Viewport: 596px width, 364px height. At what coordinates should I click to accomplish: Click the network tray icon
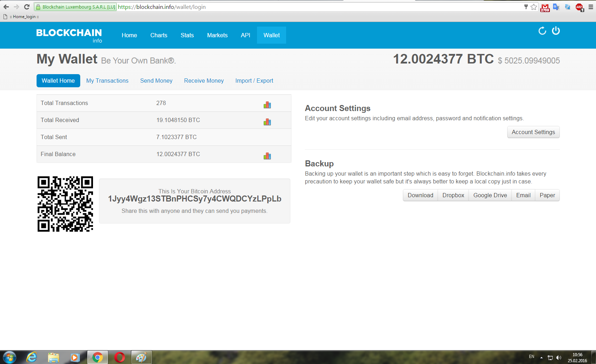550,358
